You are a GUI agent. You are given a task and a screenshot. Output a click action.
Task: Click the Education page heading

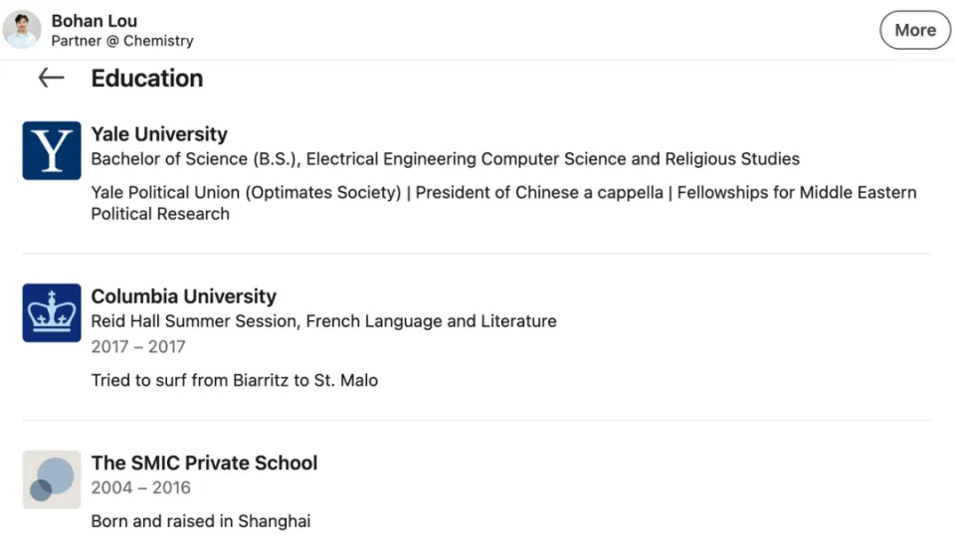147,78
